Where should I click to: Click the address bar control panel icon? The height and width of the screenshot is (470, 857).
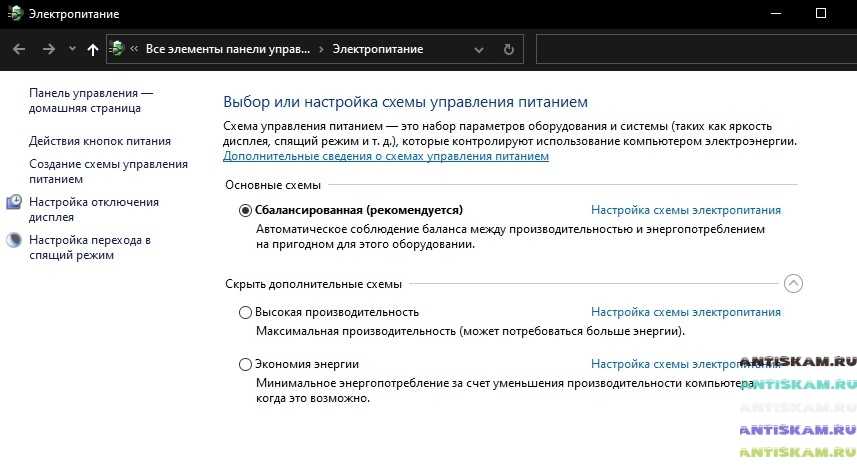coord(118,49)
